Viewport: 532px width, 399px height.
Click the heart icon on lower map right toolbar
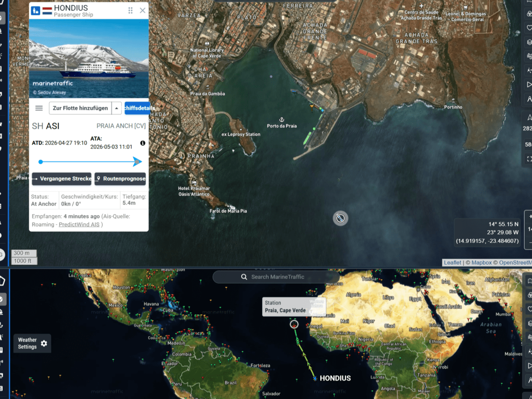click(x=529, y=309)
